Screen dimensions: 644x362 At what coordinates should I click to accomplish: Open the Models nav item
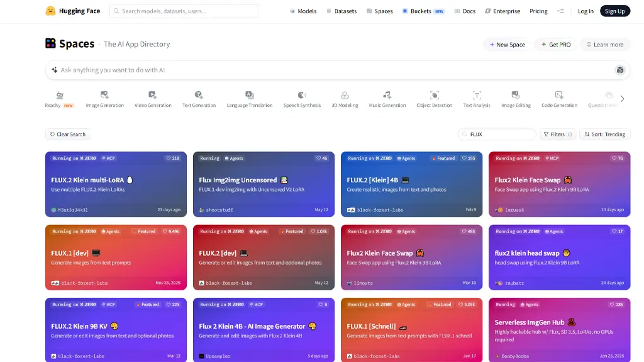coord(303,11)
